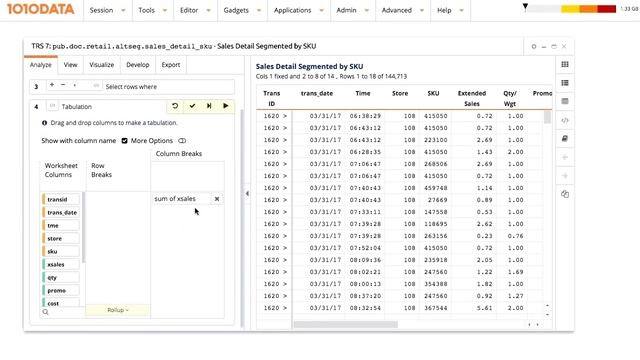The width and height of the screenshot is (640, 360).
Task: Click the step-forward icon in Tabulation
Action: (209, 106)
